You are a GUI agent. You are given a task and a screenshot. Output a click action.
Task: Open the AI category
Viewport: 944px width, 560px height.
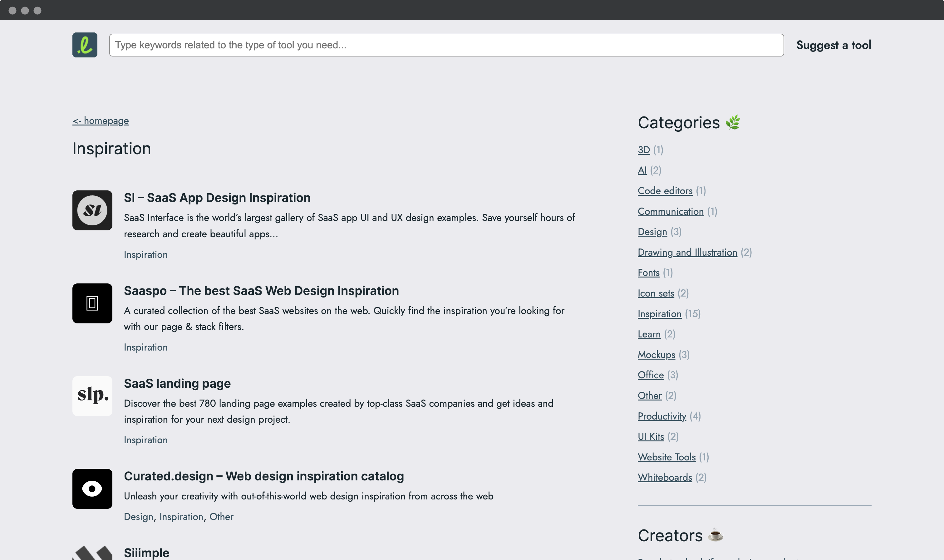tap(642, 170)
